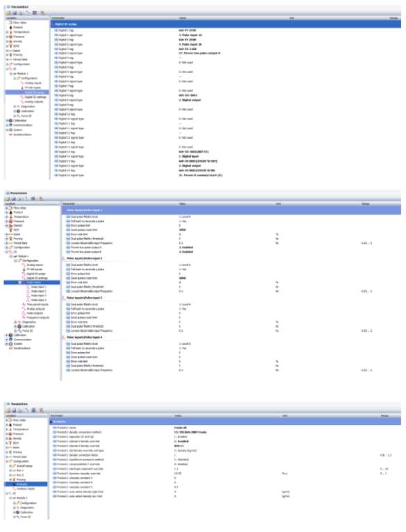Screen dimensions: 406x532
Task: Click Enabled value of Prover bus pulse output A
Action: (x=186, y=247)
